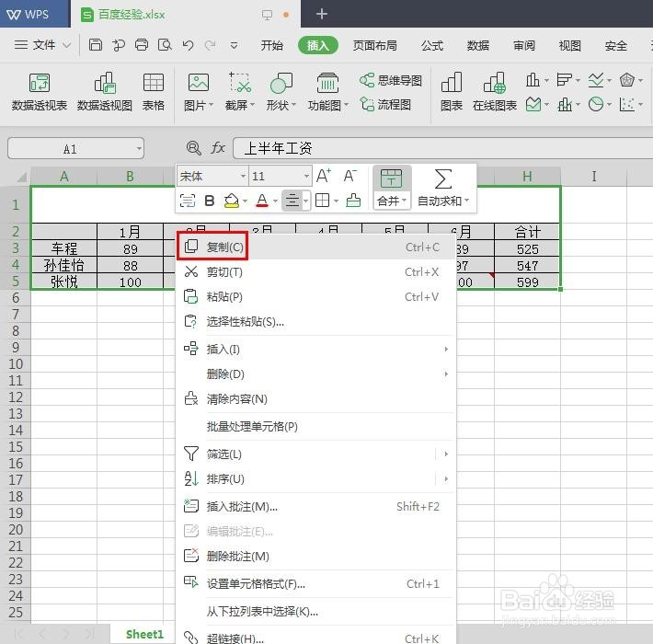Click the WPS home button
This screenshot has height=644, width=653.
click(x=35, y=14)
